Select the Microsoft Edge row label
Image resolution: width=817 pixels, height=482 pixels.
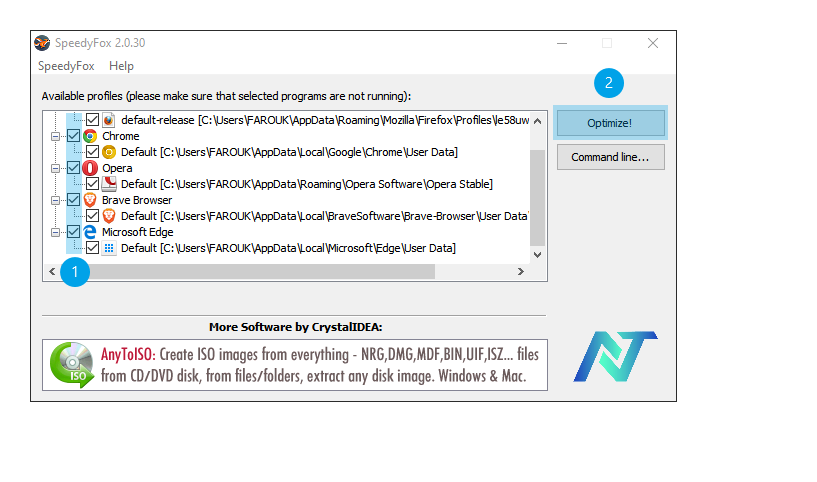click(x=138, y=232)
